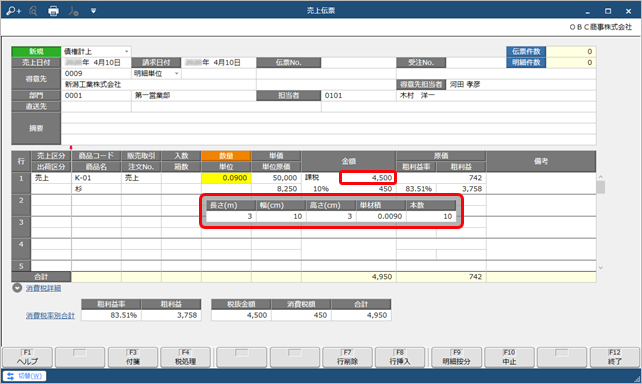Expand the 消費税詳細 round arrow icon
The image size is (642, 384).
tap(17, 288)
